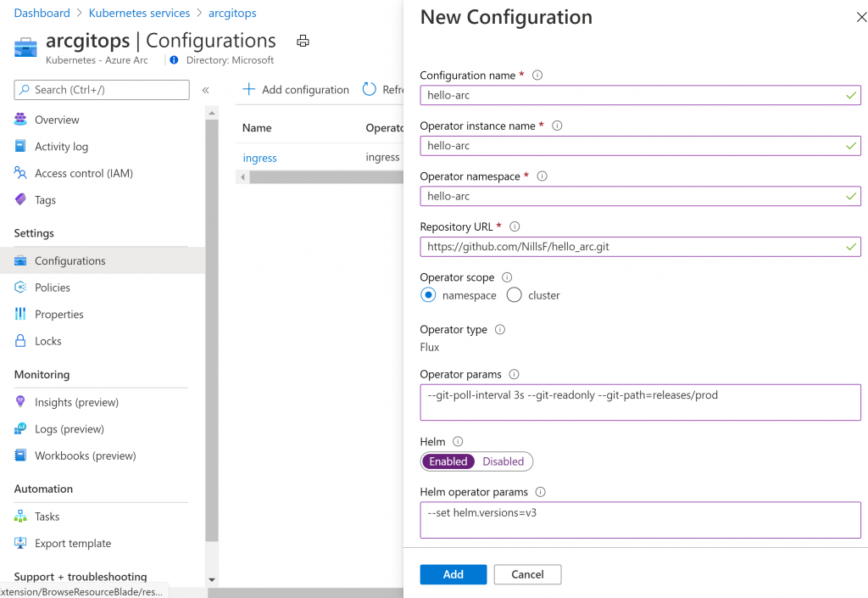Go to Dashboard breadcrumb link
Image resolution: width=868 pixels, height=598 pixels.
(x=42, y=13)
